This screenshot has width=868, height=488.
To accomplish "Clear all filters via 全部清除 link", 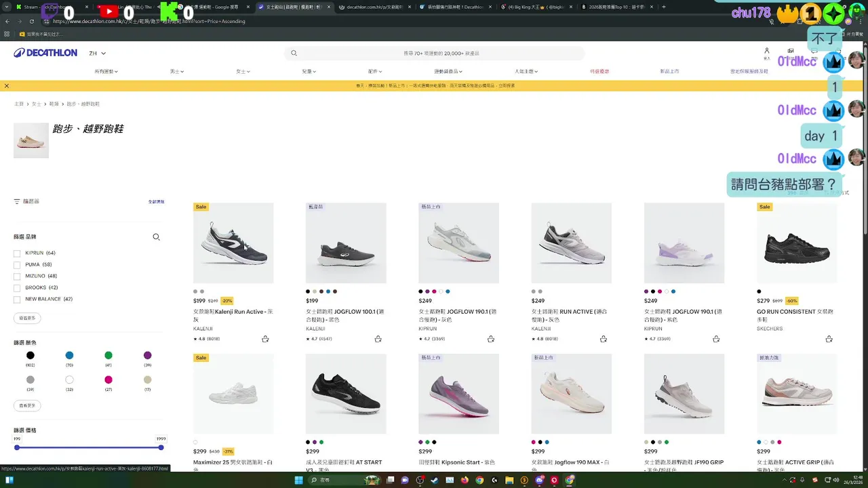I will click(156, 202).
